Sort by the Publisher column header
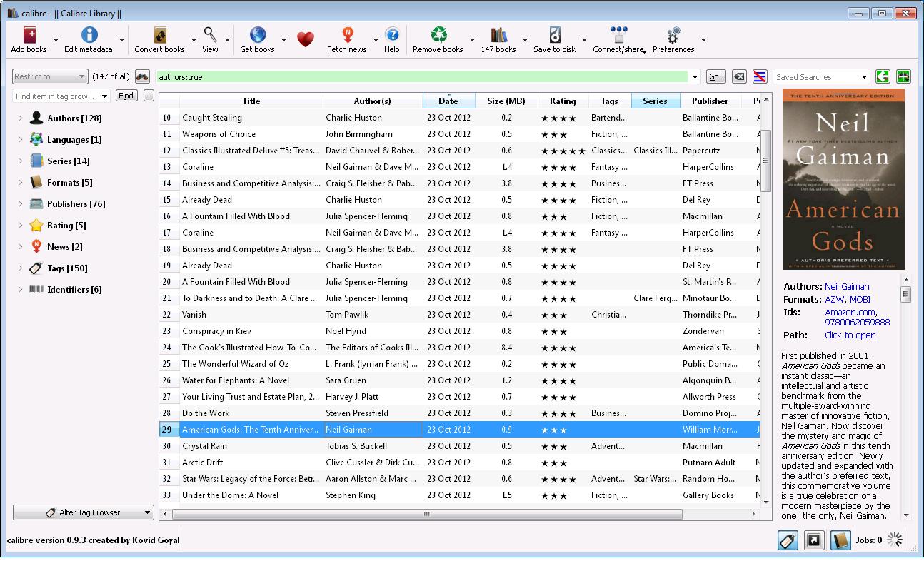The image size is (924, 571). coord(710,101)
